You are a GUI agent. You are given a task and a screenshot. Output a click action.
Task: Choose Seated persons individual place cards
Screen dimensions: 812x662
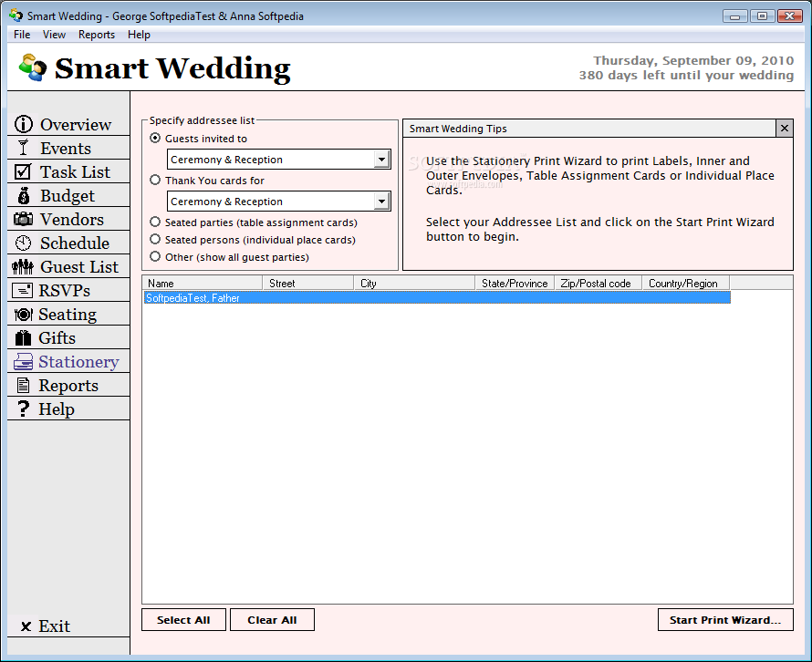pyautogui.click(x=155, y=239)
